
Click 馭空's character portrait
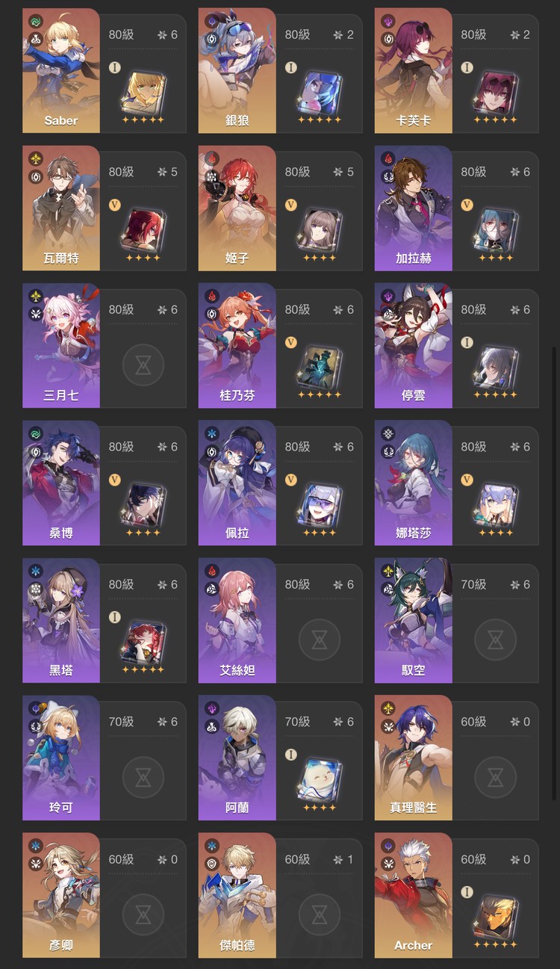tap(414, 620)
